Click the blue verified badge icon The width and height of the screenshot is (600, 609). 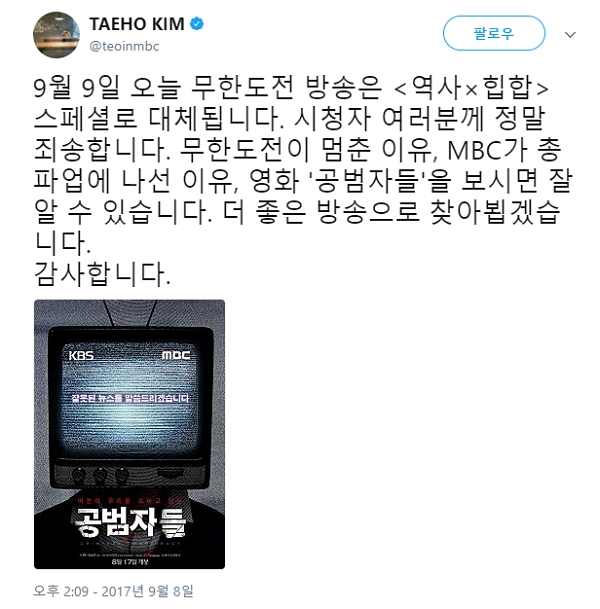197,24
